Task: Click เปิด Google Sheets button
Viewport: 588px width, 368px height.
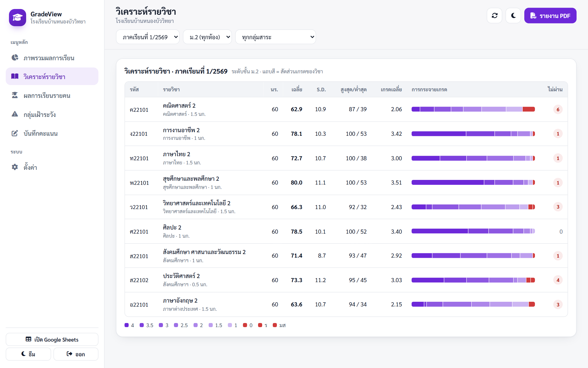Action: click(x=52, y=339)
